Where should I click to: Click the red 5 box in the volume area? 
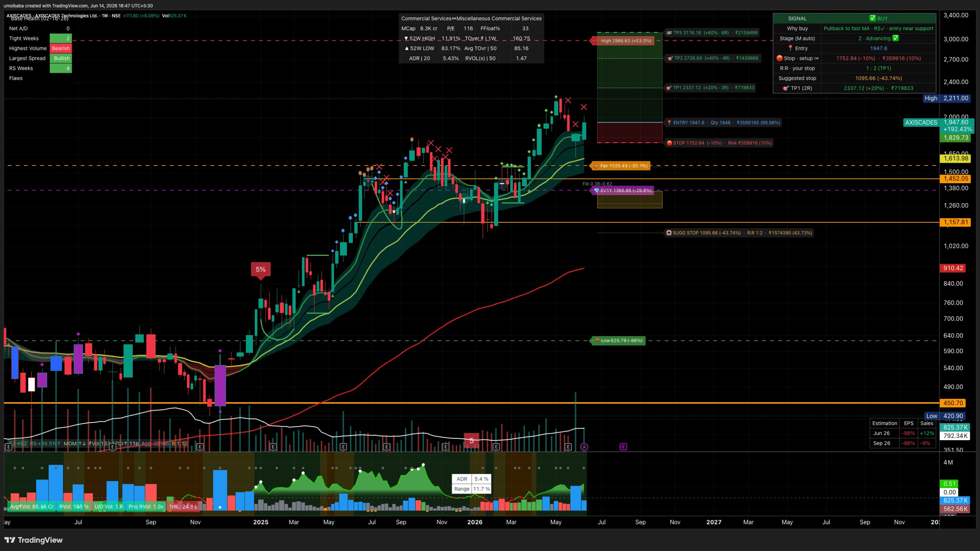coord(472,440)
